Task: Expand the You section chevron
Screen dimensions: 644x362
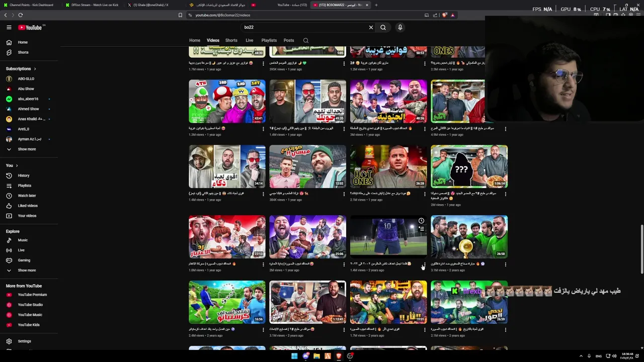Action: pyautogui.click(x=17, y=165)
